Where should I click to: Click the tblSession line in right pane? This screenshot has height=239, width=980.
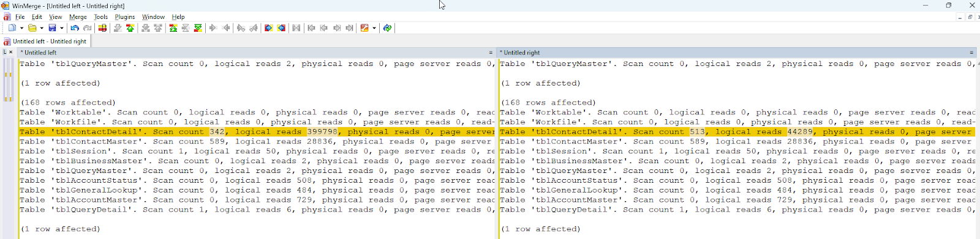click(737, 152)
